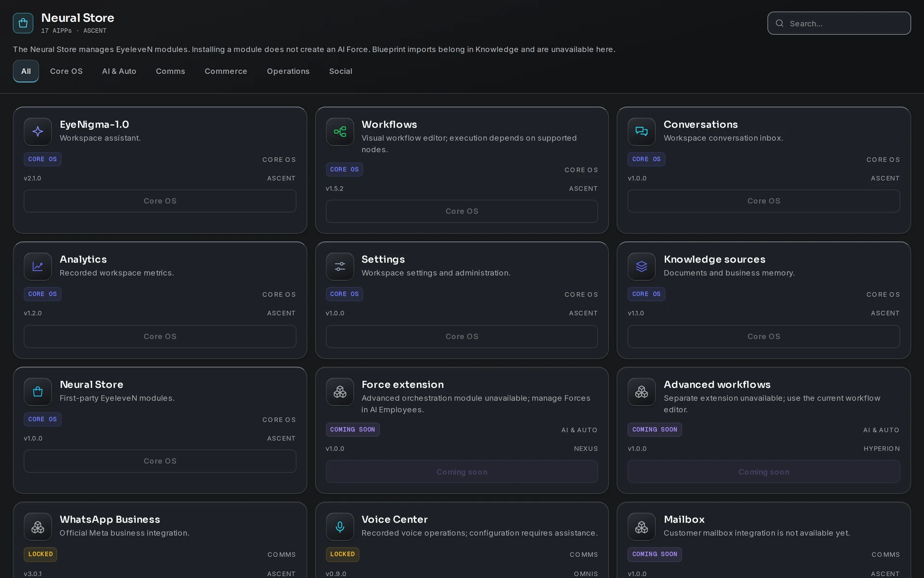Click the COMING SOON badge on Force extension
The image size is (924, 578).
tap(352, 430)
